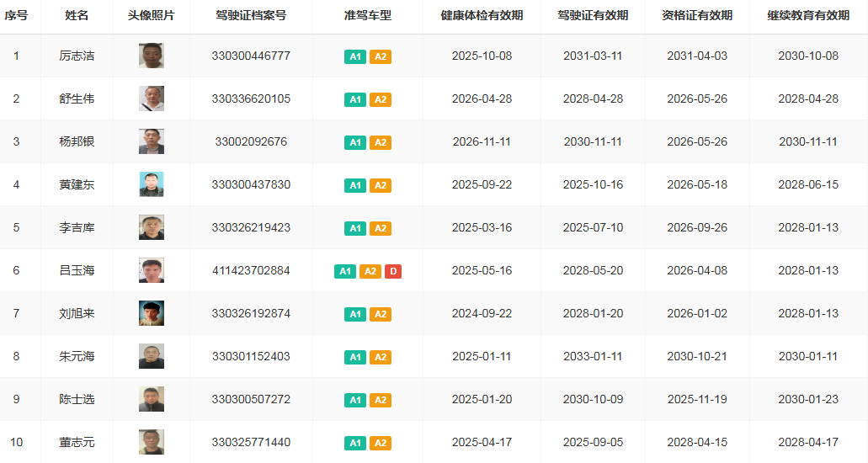Image resolution: width=868 pixels, height=463 pixels.
Task: Click the 驾驶证档案号 column header
Action: click(251, 16)
